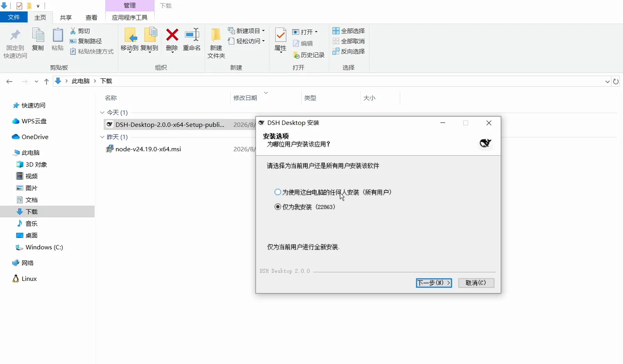The image size is (623, 364).
Task: Select the Cut (剪切) scissors command
Action: click(x=80, y=31)
